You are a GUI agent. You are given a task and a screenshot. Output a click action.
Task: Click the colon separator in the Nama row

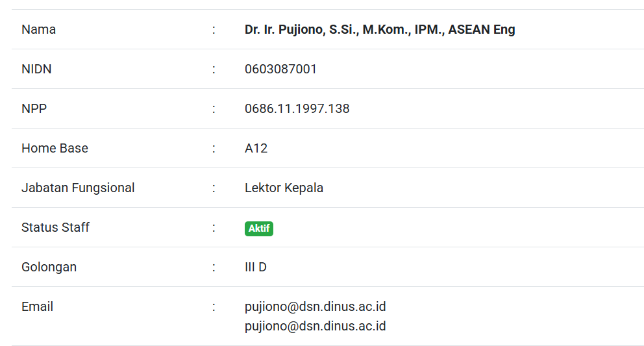pos(214,29)
